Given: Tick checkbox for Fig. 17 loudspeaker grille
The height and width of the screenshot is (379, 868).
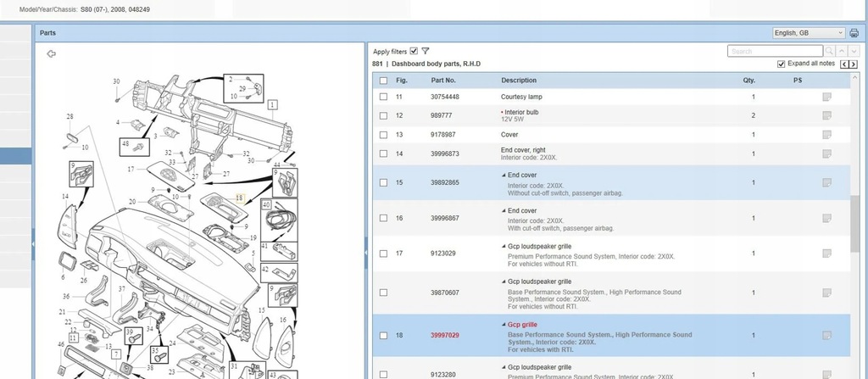Looking at the screenshot, I should pos(384,254).
